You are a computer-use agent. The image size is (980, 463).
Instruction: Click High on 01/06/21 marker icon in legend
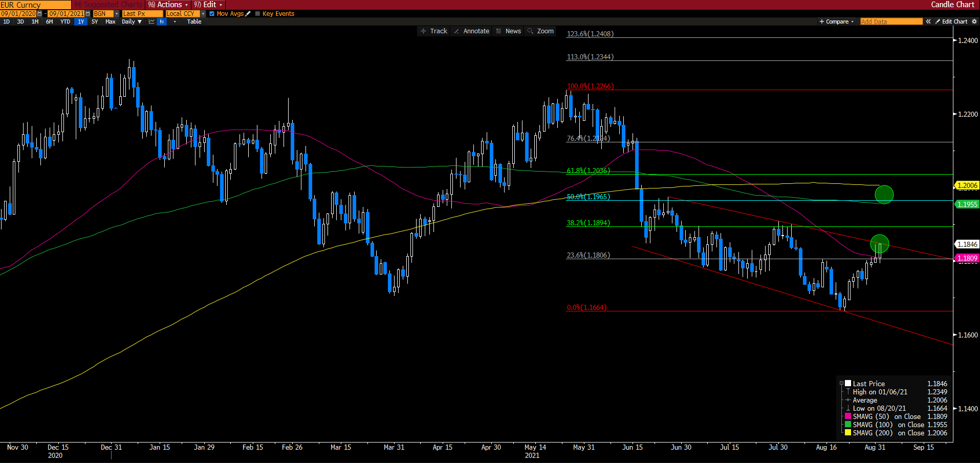(848, 392)
